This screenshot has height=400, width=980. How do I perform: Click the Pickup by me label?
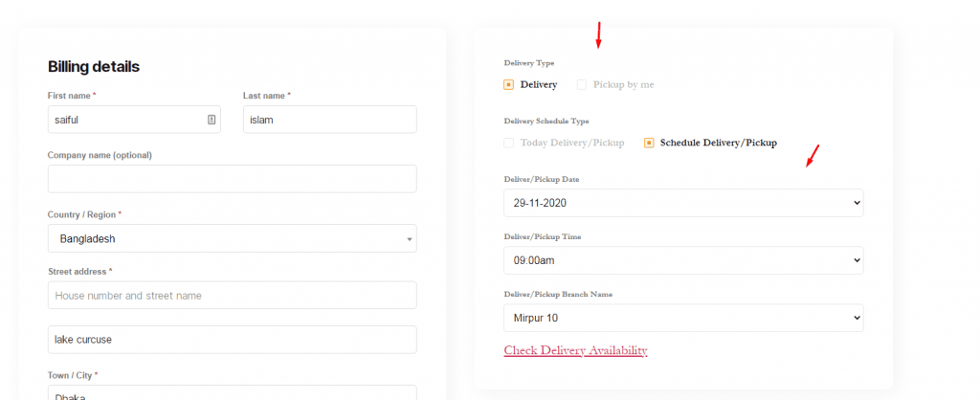tap(623, 85)
